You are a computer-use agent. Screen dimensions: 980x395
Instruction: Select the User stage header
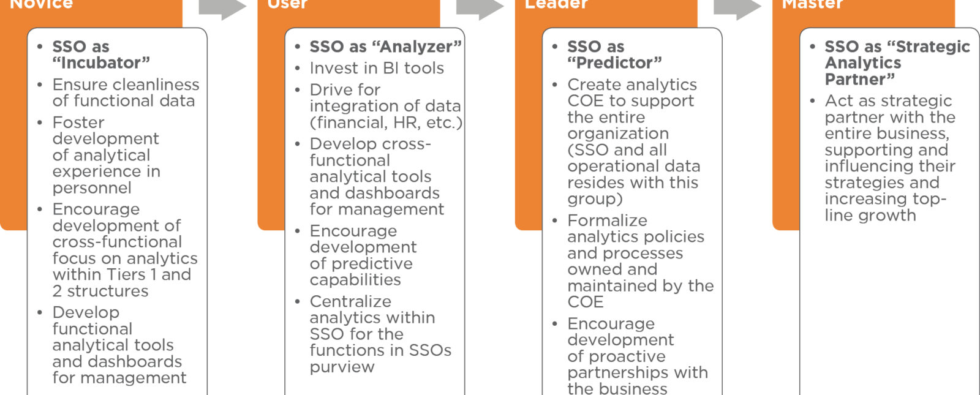(x=287, y=5)
